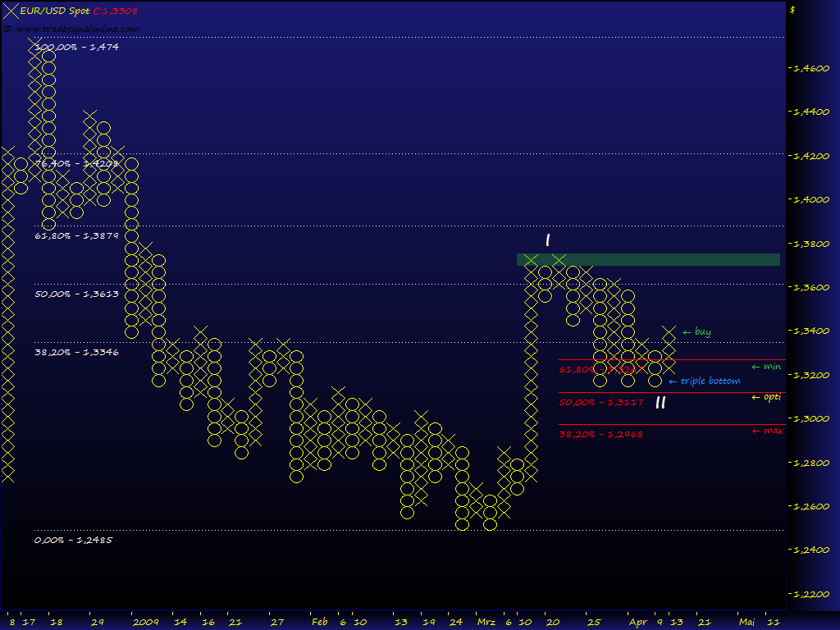Select the yellow X symbol icon beside the chart title
The height and width of the screenshot is (630, 840).
tap(10, 11)
